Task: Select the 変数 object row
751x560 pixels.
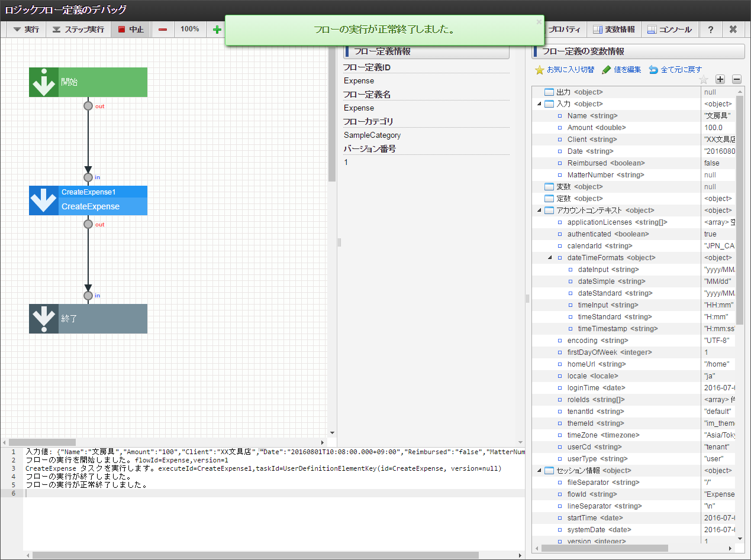Action: pyautogui.click(x=634, y=187)
